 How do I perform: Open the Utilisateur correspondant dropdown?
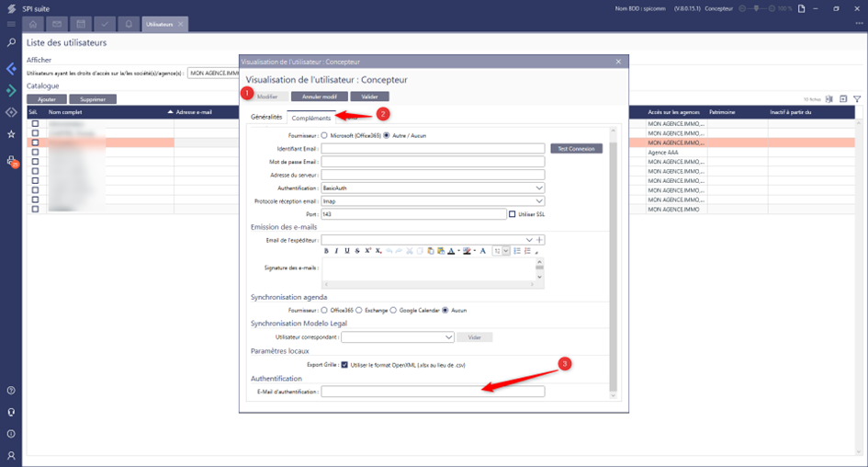point(448,337)
